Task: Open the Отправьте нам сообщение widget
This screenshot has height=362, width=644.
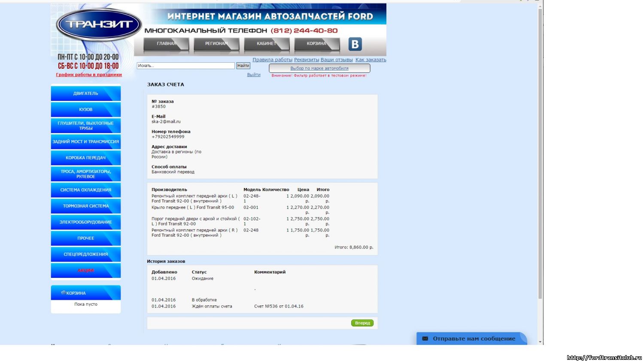Action: (471, 338)
